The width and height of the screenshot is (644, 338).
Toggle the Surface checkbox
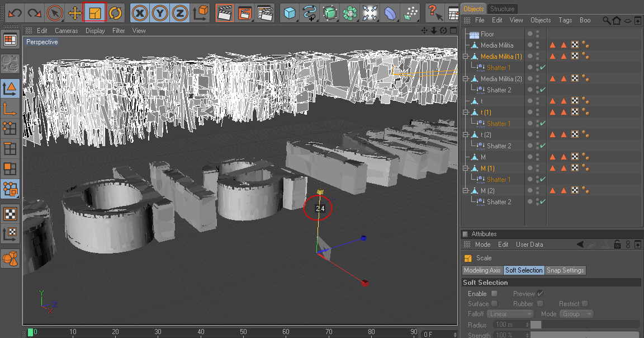[495, 303]
